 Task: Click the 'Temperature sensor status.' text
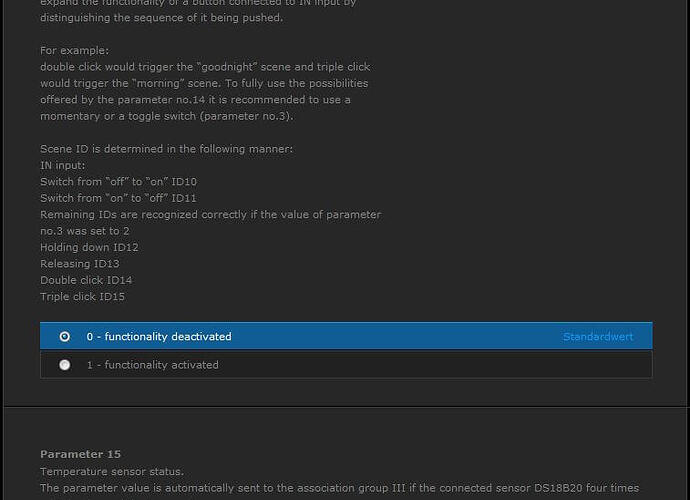(112, 471)
